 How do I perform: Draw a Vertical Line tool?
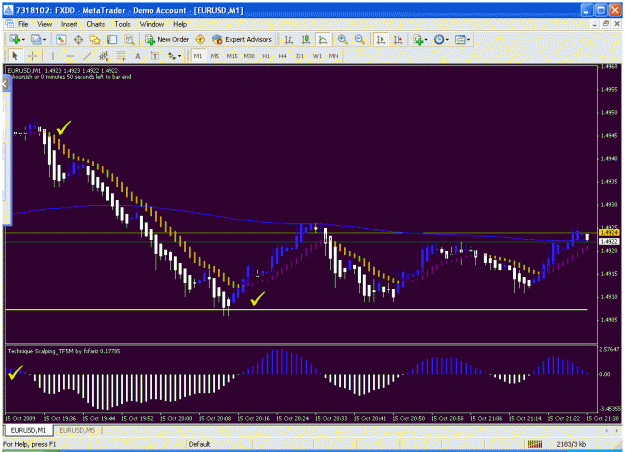tap(53, 56)
